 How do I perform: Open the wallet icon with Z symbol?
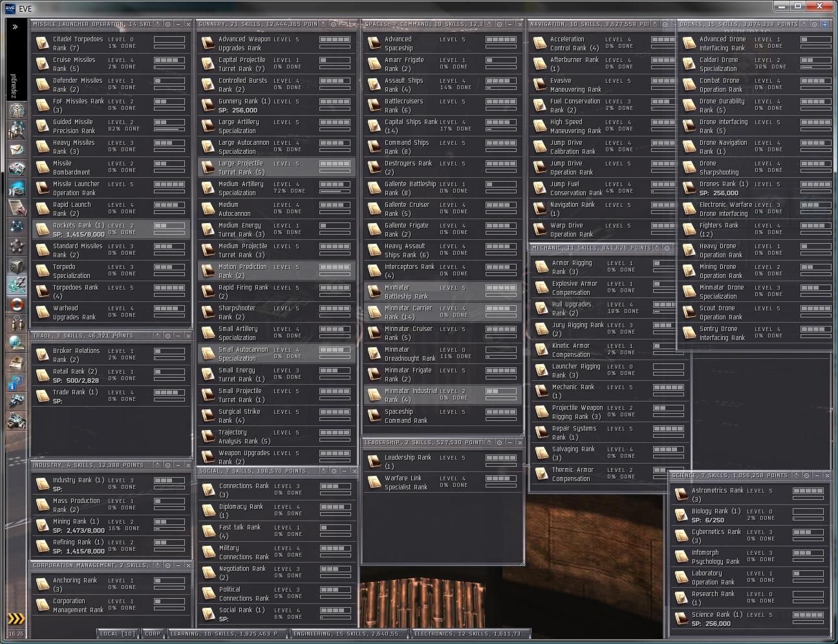(16, 284)
